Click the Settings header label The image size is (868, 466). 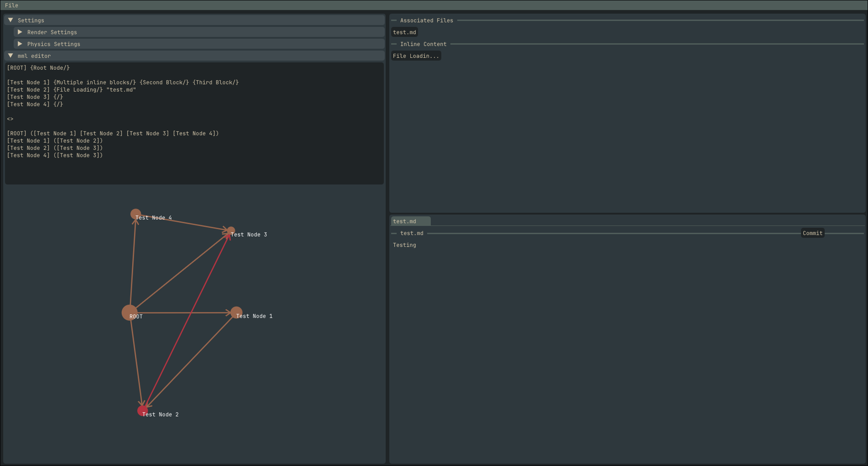(x=31, y=20)
